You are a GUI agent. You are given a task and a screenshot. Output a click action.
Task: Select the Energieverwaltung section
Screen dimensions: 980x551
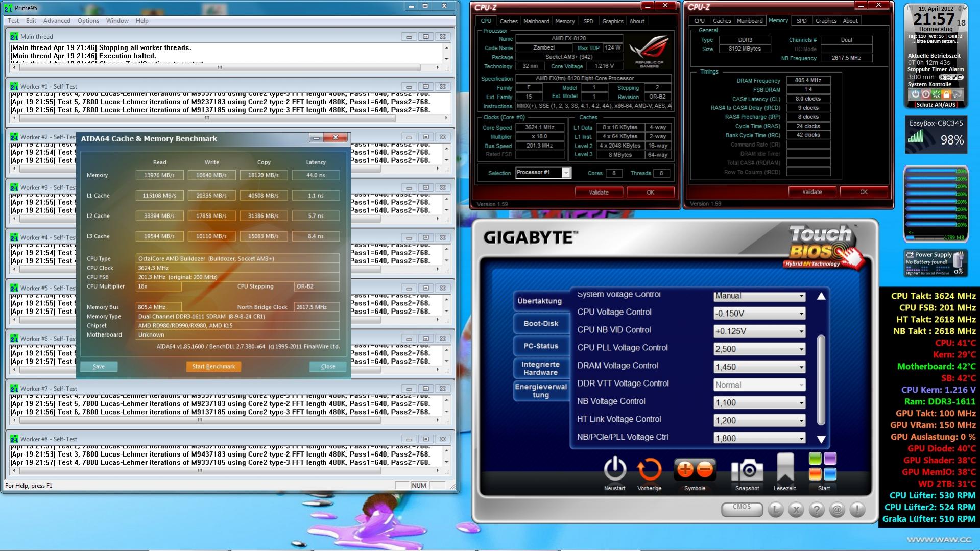click(541, 391)
